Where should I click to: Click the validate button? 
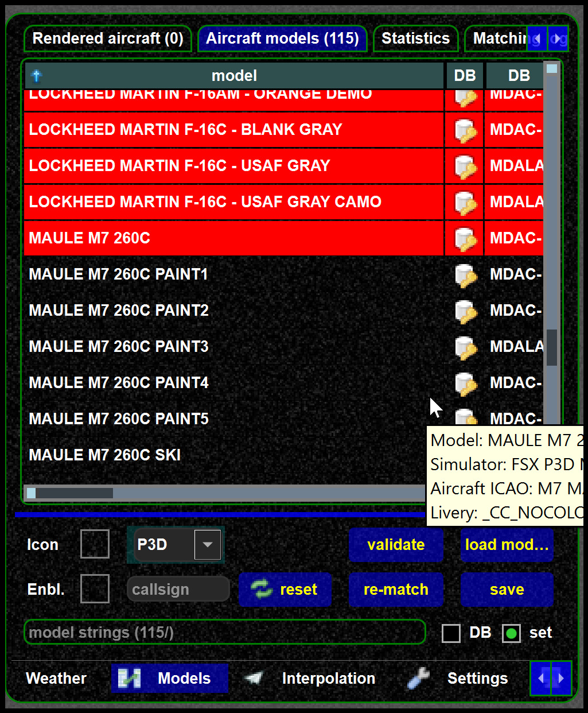coord(396,545)
